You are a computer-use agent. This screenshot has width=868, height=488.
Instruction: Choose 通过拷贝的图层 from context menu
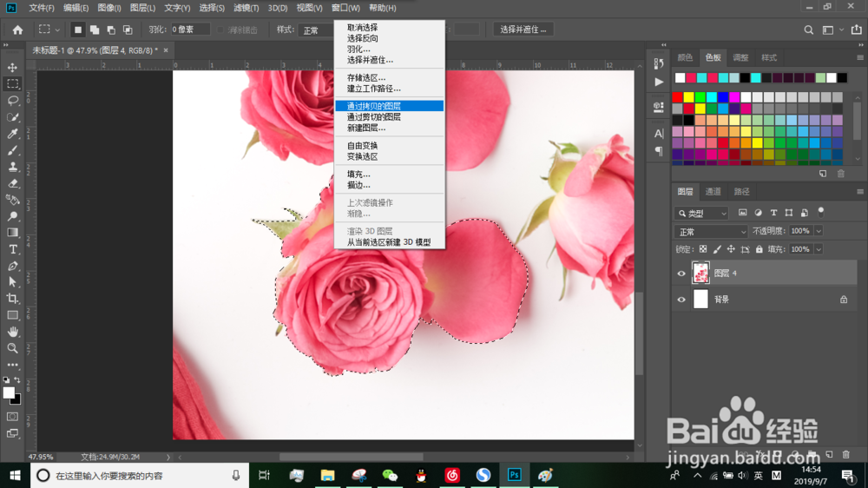[x=390, y=106]
